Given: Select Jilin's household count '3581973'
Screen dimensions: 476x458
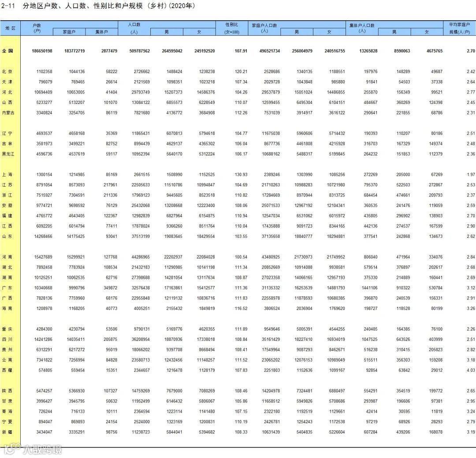Looking at the screenshot, I should [x=44, y=144].
